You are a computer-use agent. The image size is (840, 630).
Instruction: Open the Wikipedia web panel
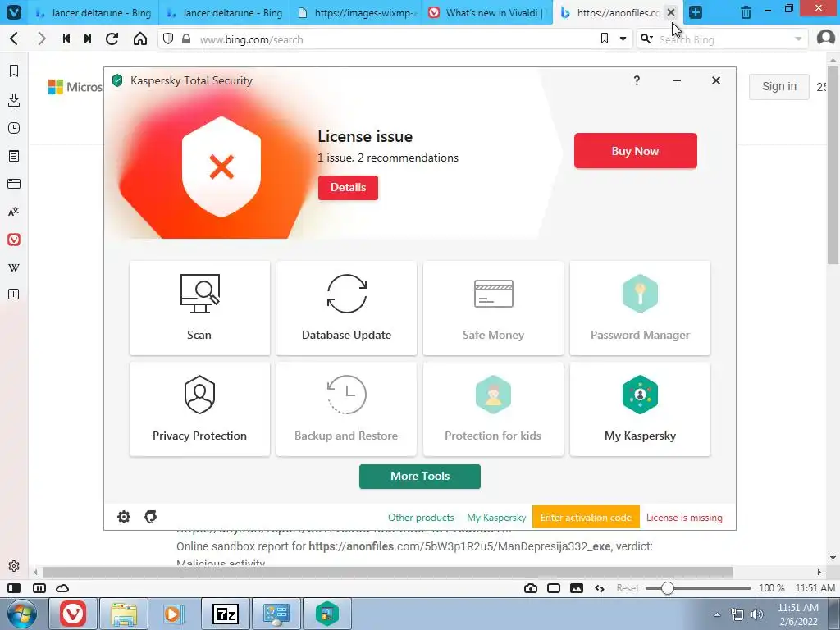click(x=14, y=267)
